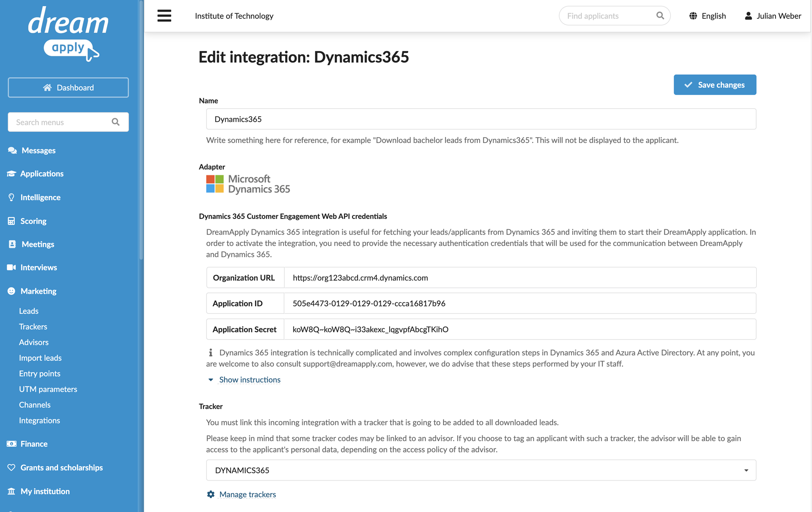Click the Microsoft Dynamics 365 adapter logo

click(248, 184)
